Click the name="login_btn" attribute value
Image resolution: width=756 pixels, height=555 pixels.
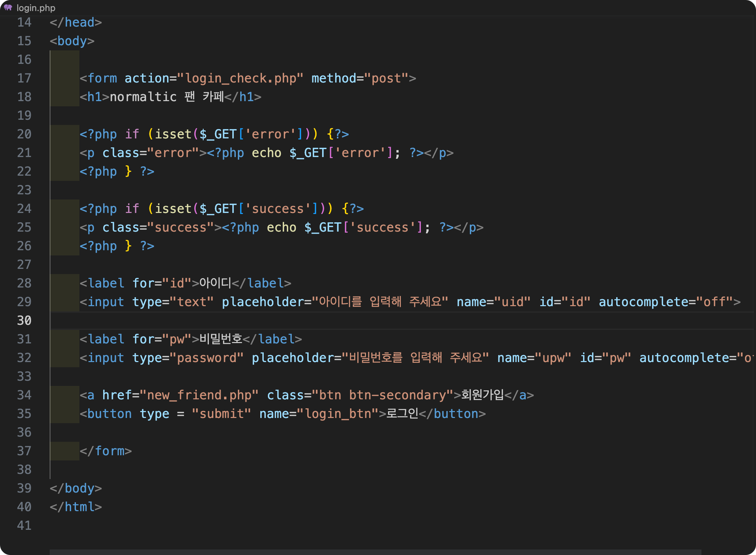click(338, 413)
